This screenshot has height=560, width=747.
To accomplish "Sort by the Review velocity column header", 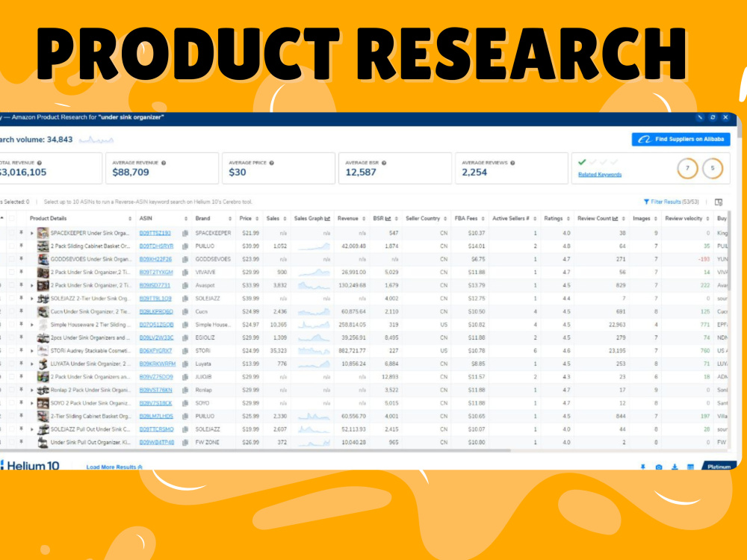I will point(687,219).
